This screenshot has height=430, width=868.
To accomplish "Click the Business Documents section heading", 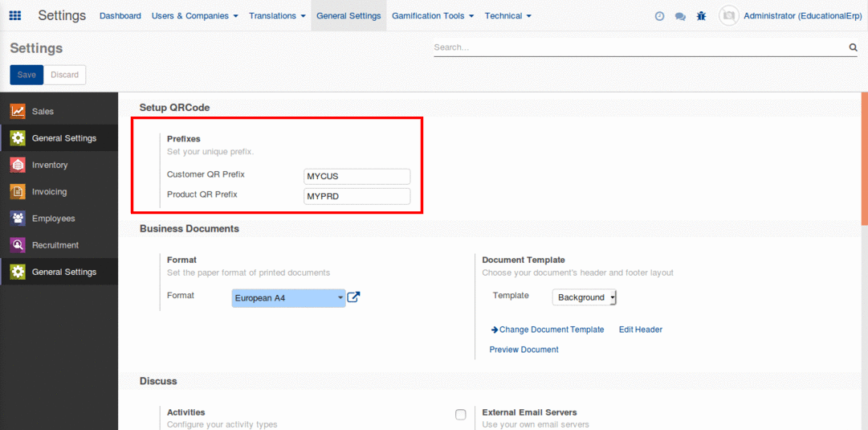I will click(x=189, y=228).
